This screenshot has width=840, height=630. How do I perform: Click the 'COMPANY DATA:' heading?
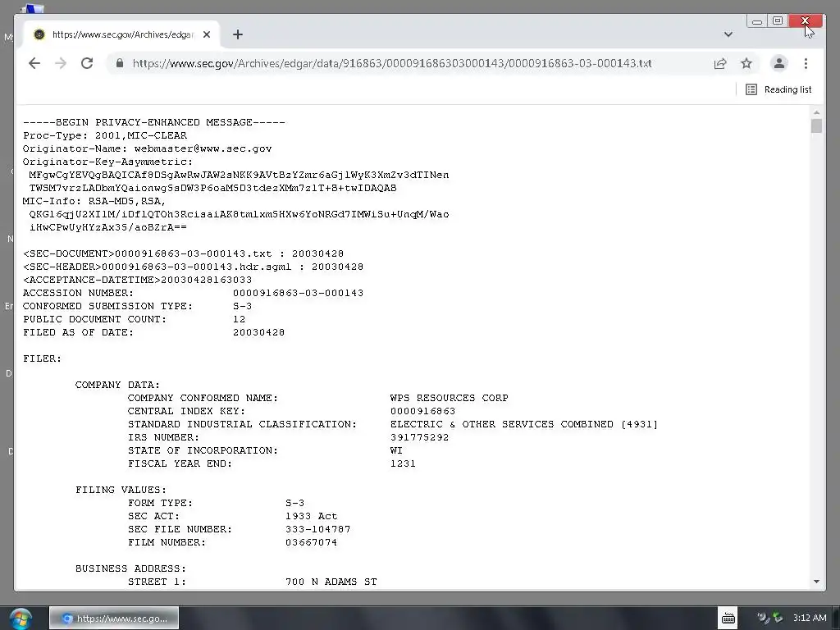pos(117,386)
